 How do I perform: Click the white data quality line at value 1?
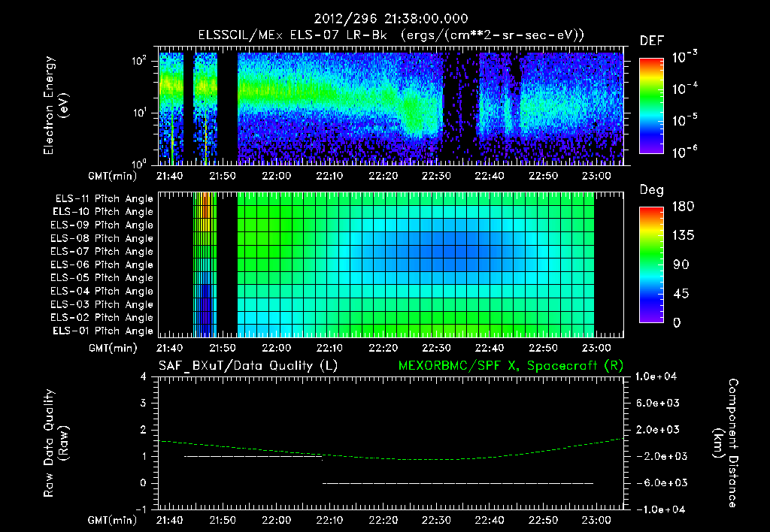click(253, 456)
